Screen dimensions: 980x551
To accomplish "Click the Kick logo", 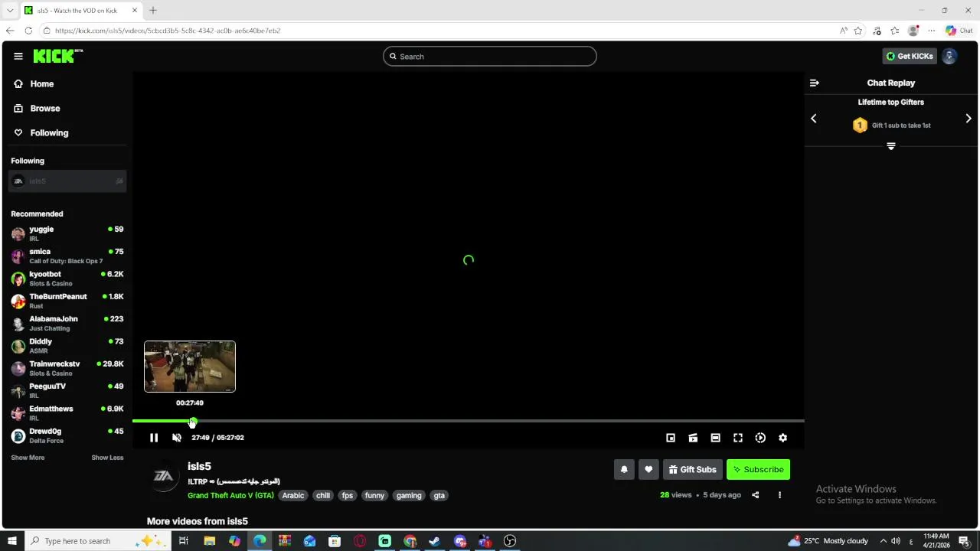I will (57, 56).
